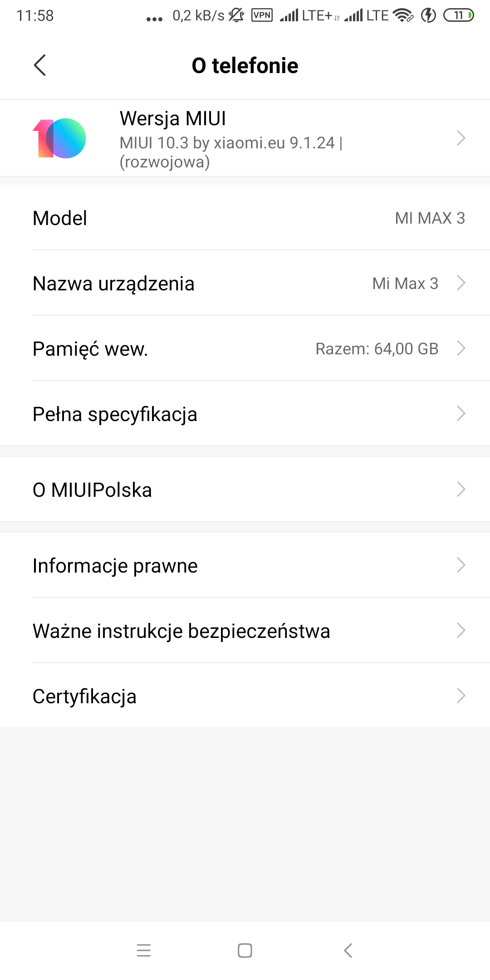Tap the back arrow in header
This screenshot has width=490, height=980.
click(40, 65)
